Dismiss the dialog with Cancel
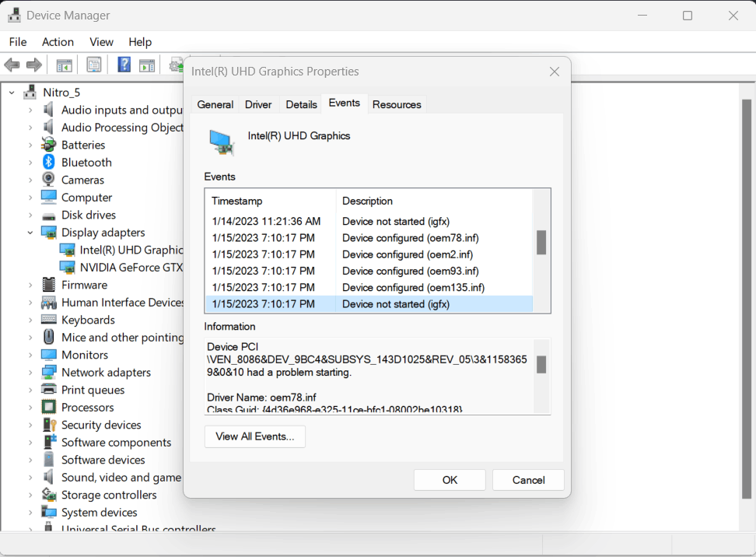Viewport: 756px width, 557px height. click(528, 479)
